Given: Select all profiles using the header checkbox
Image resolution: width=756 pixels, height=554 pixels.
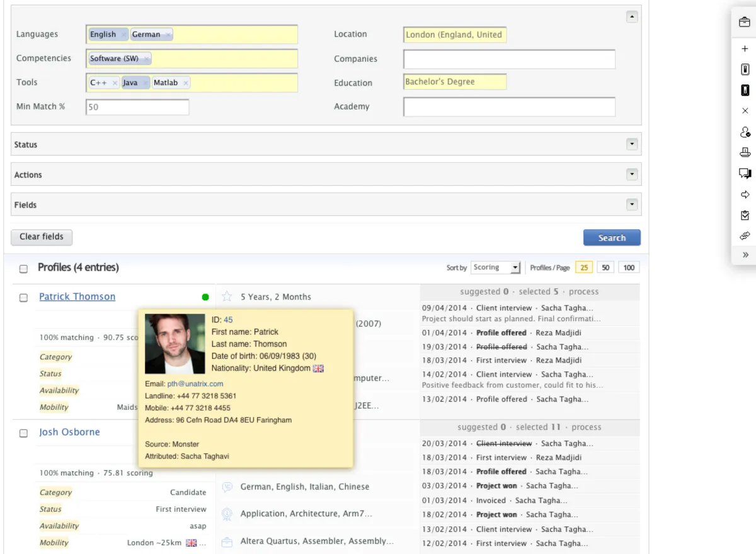Looking at the screenshot, I should (x=23, y=269).
